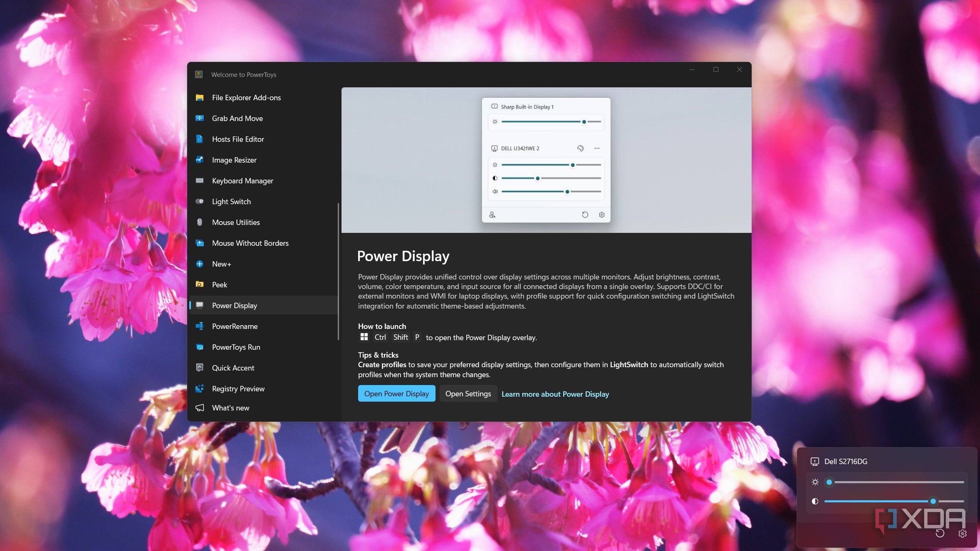Click the Peek folder icon
Image resolution: width=980 pixels, height=551 pixels.
coord(200,284)
